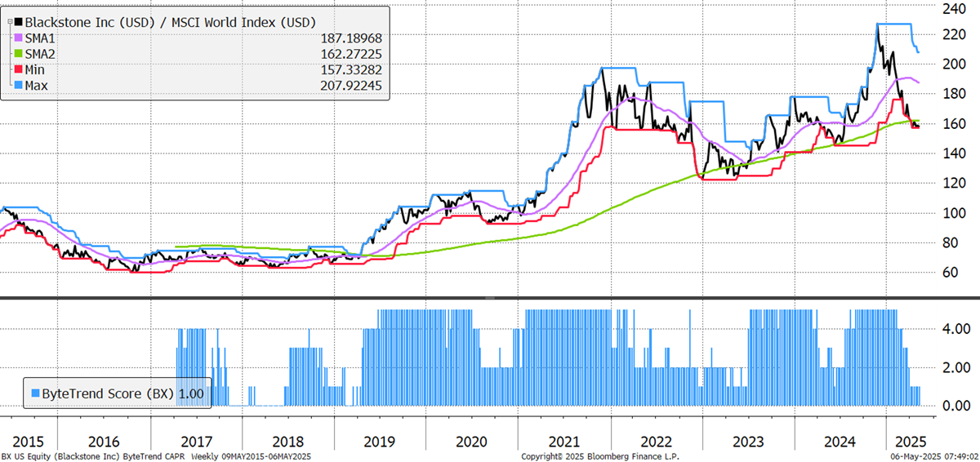The image size is (980, 462).
Task: Click the 180 price axis label
Action: point(955,94)
